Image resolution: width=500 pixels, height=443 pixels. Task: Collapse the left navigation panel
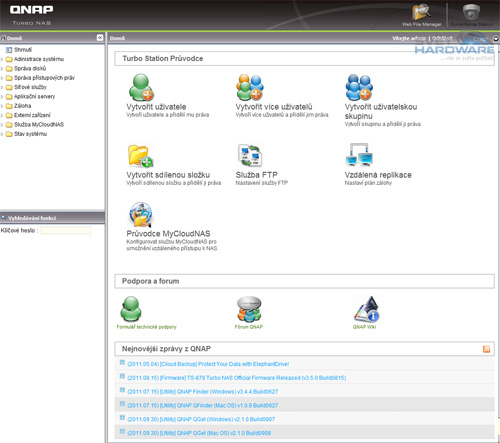coord(100,38)
